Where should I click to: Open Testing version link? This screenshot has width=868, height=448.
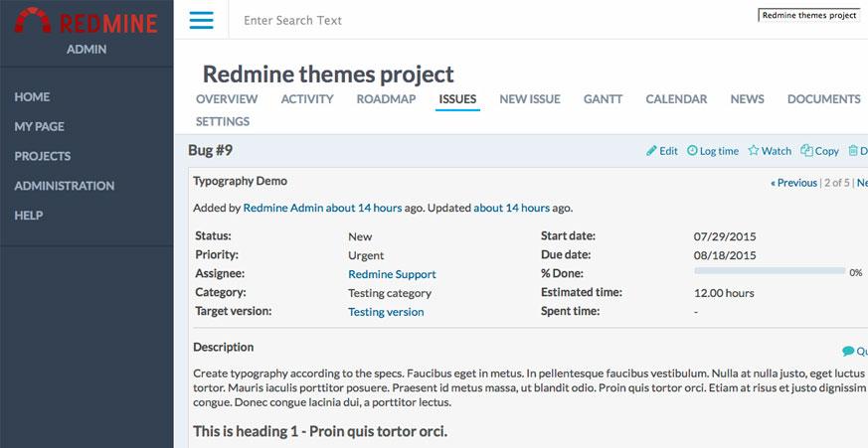pos(386,312)
